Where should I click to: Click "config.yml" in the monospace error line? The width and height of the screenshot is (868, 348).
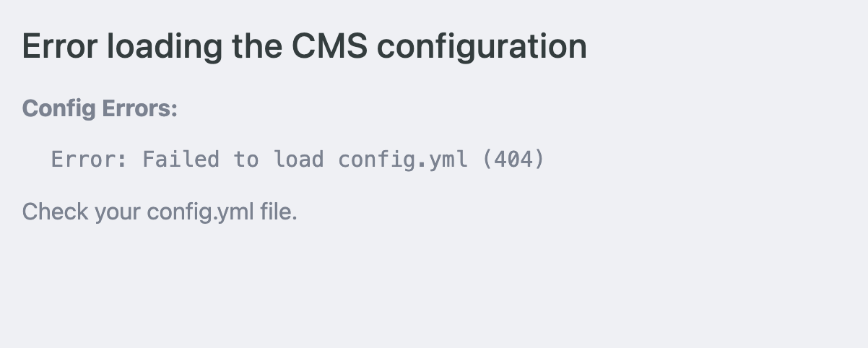click(x=402, y=159)
